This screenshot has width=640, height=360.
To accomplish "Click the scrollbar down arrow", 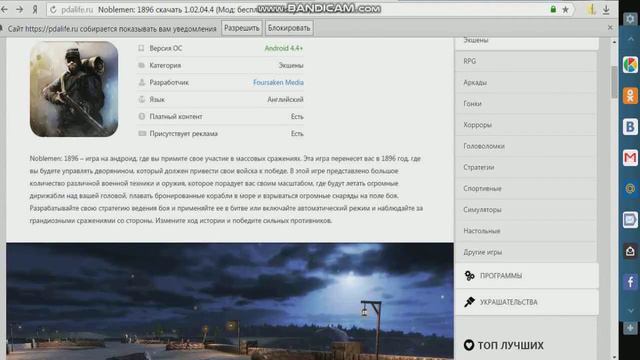I will (x=614, y=356).
